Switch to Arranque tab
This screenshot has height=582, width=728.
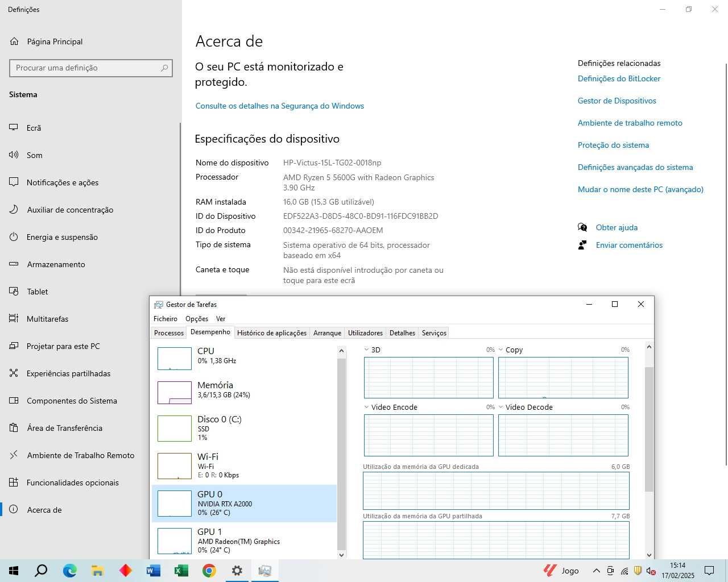click(328, 333)
